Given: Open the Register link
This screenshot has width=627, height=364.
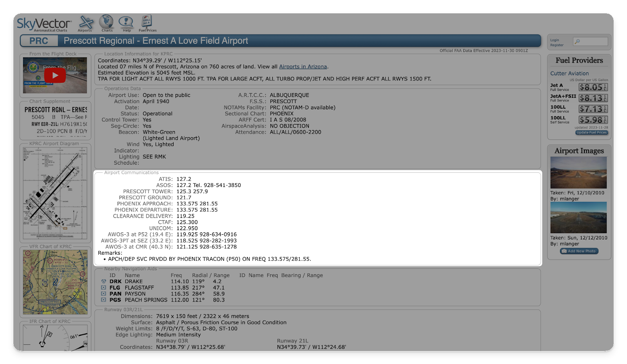Looking at the screenshot, I should pos(556,45).
